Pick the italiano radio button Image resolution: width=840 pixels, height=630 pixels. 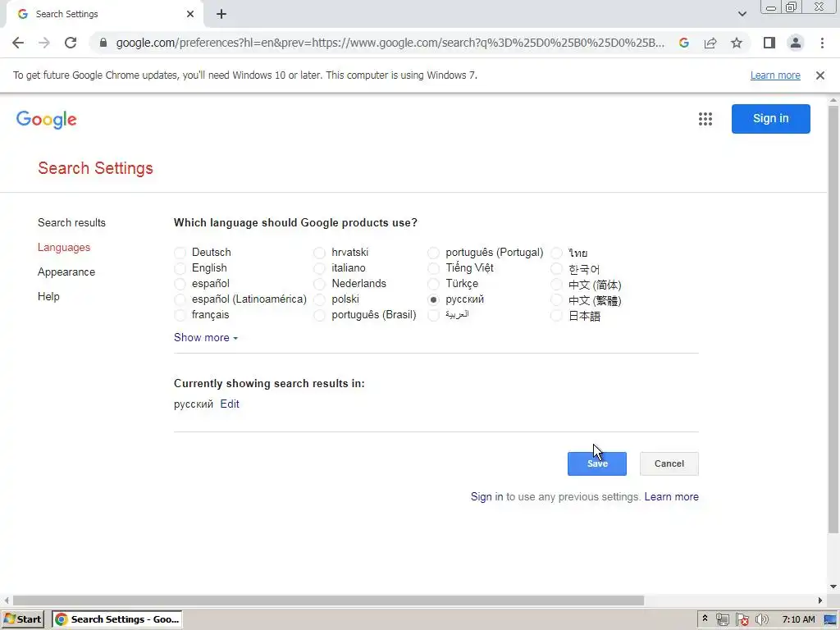click(319, 268)
